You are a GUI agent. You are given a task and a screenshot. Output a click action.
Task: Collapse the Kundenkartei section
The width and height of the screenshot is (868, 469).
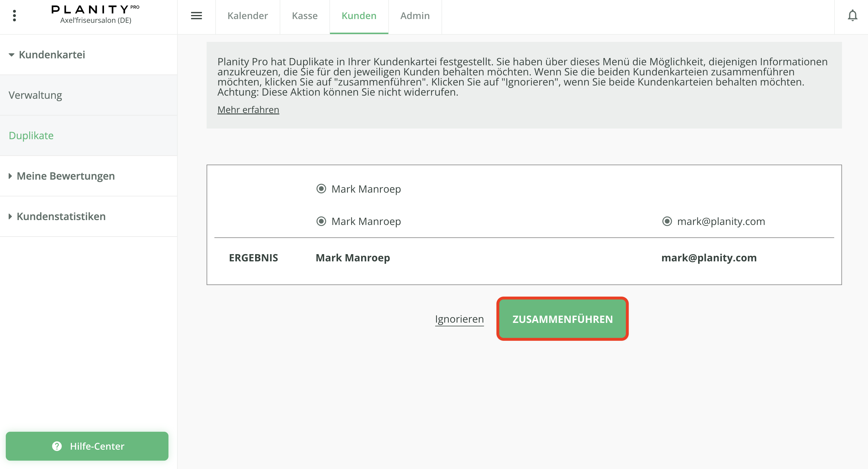(x=12, y=55)
